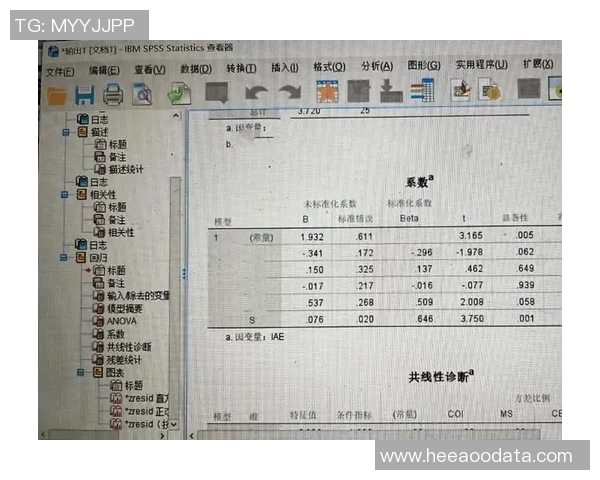600x480 pixels.
Task: Click the pane splitter handle dots
Action: (x=184, y=273)
